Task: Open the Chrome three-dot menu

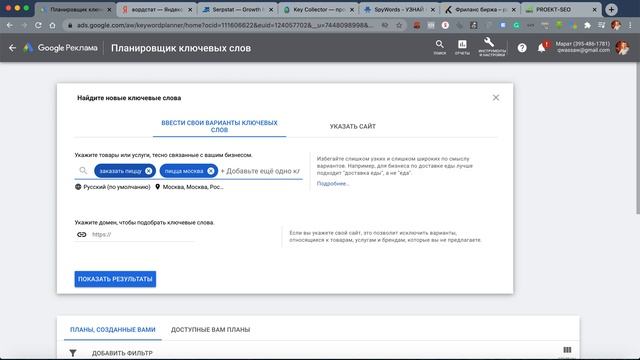Action: point(631,25)
